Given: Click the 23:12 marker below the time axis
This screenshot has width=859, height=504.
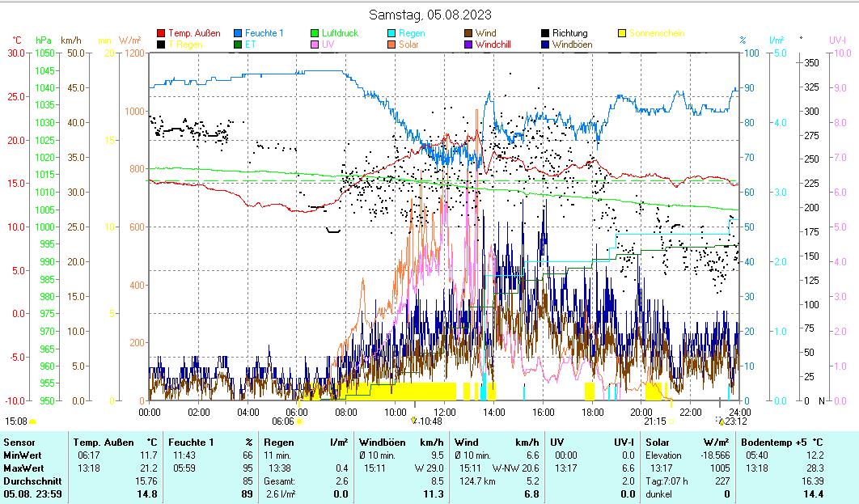Looking at the screenshot, I should (721, 421).
